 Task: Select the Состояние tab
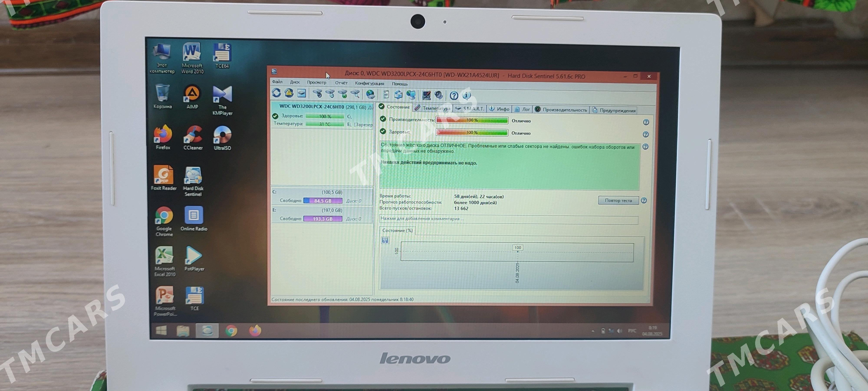[x=394, y=107]
